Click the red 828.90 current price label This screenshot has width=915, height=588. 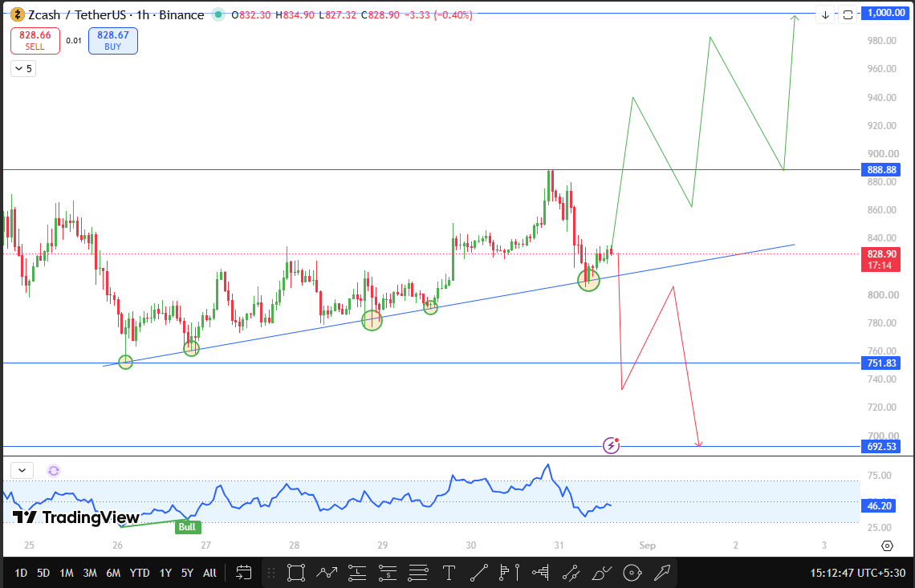click(881, 260)
